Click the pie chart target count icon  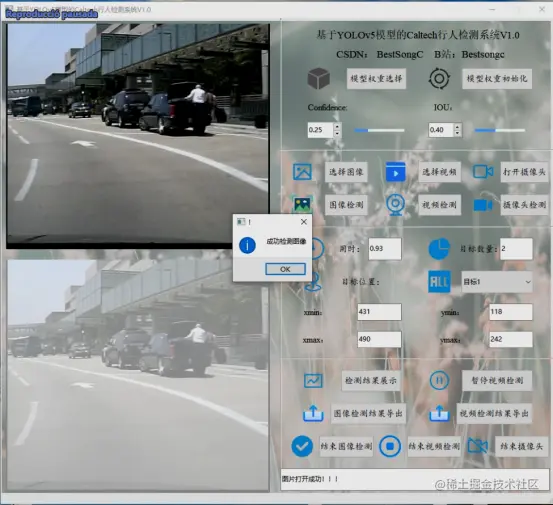[x=439, y=249]
